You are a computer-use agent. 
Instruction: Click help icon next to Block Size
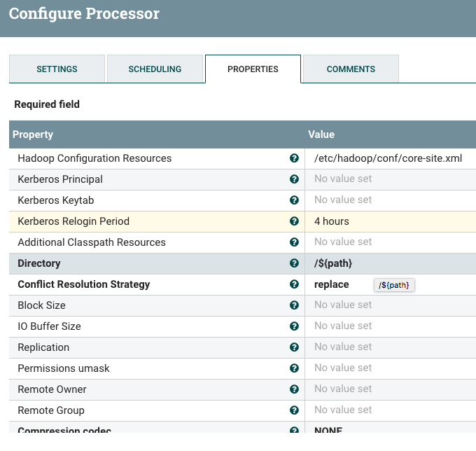point(295,305)
